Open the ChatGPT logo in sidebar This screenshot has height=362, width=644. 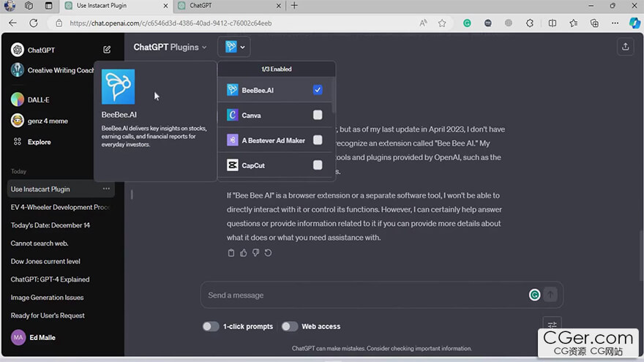click(18, 50)
